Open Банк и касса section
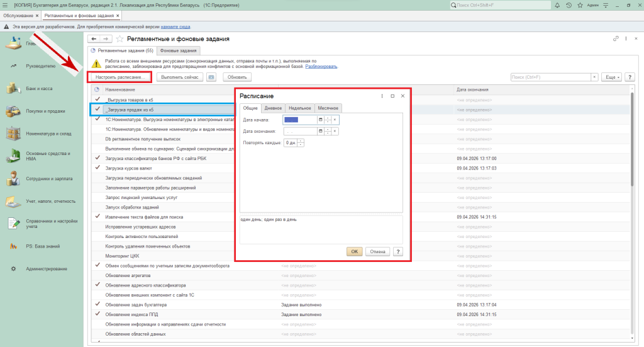Viewport: 644px width, 347px height. pyautogui.click(x=39, y=89)
